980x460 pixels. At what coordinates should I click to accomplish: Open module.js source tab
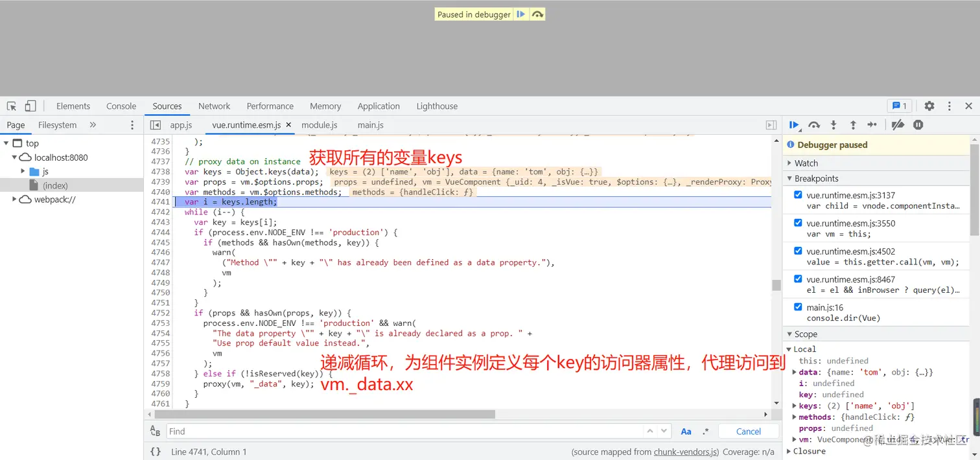tap(320, 125)
